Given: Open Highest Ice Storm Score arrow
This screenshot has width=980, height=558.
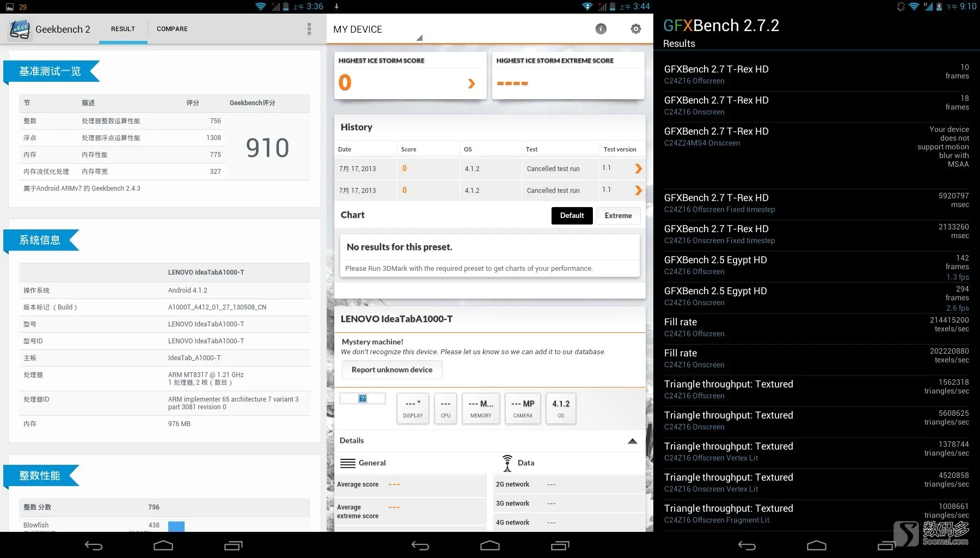Looking at the screenshot, I should 471,83.
